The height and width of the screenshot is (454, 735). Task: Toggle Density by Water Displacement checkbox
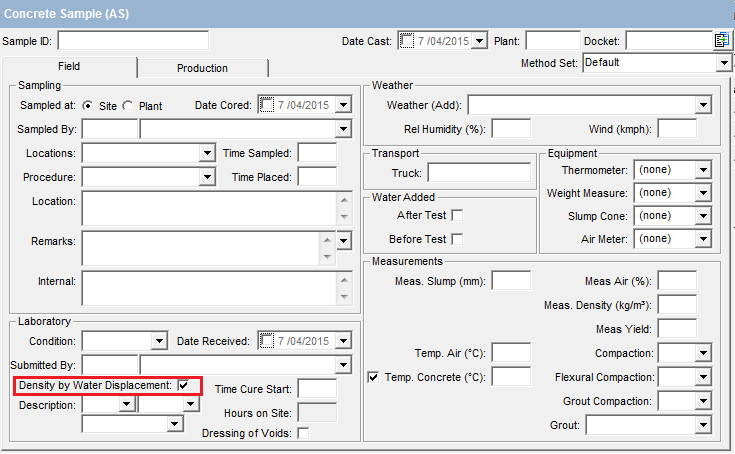point(183,385)
